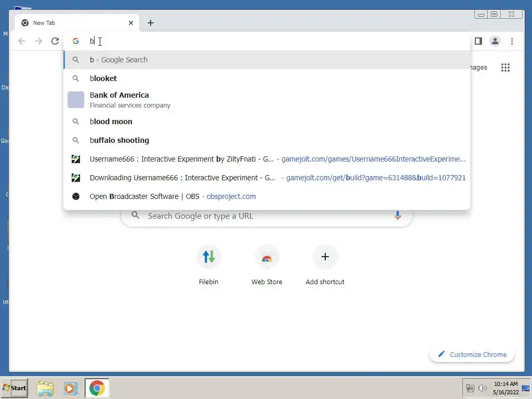Click the voice search microphone
Screen dimensions: 532x399
pyautogui.click(x=397, y=215)
